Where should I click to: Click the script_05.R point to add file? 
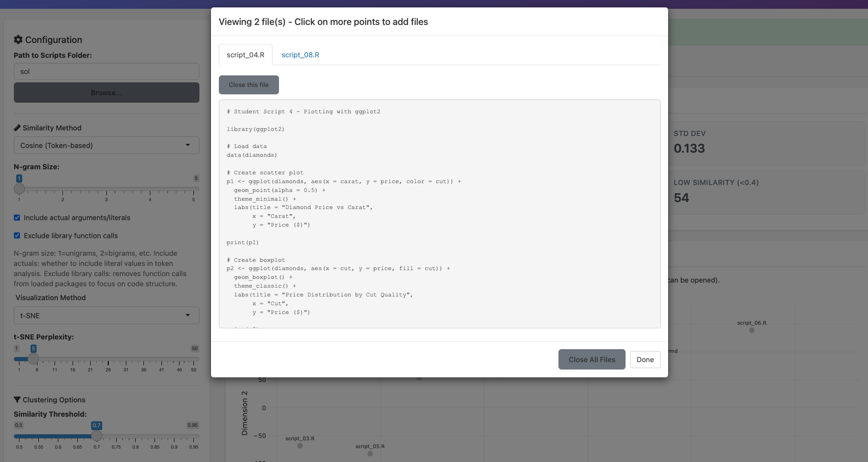[x=370, y=454]
